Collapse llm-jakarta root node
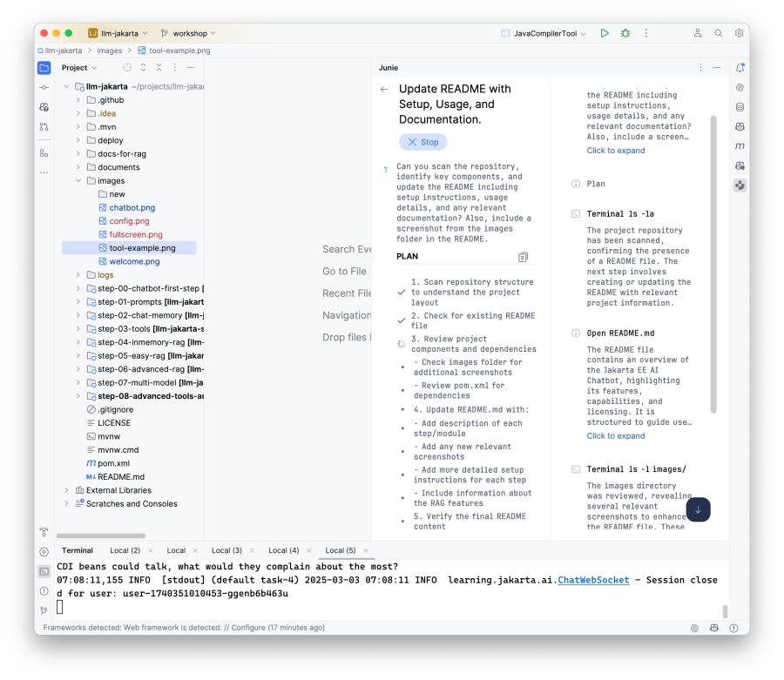The width and height of the screenshot is (784, 680). [66, 86]
